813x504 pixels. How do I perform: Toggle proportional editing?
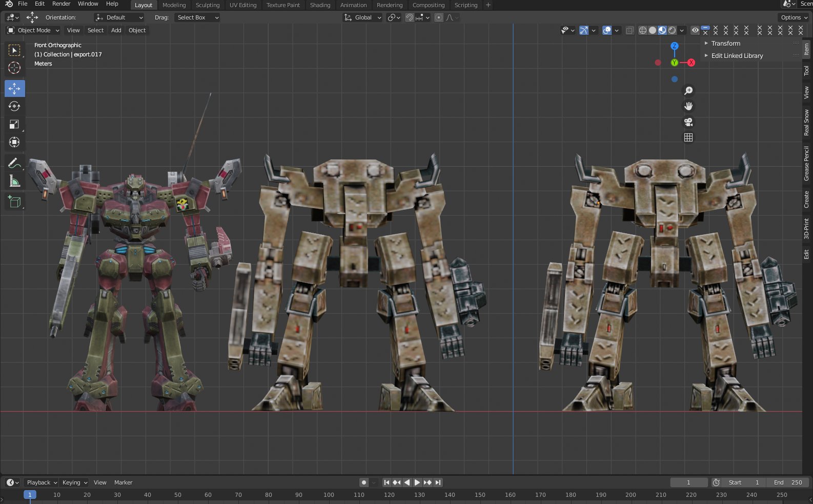(x=439, y=17)
